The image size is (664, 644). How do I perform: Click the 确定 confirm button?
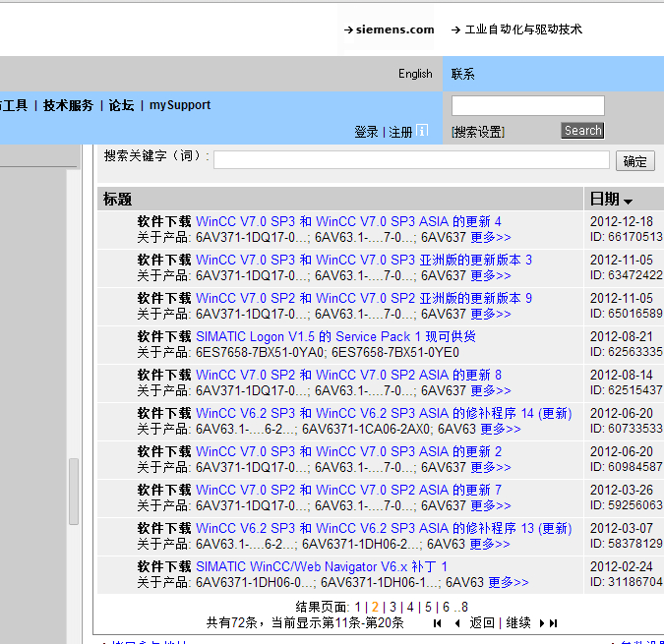pyautogui.click(x=635, y=161)
